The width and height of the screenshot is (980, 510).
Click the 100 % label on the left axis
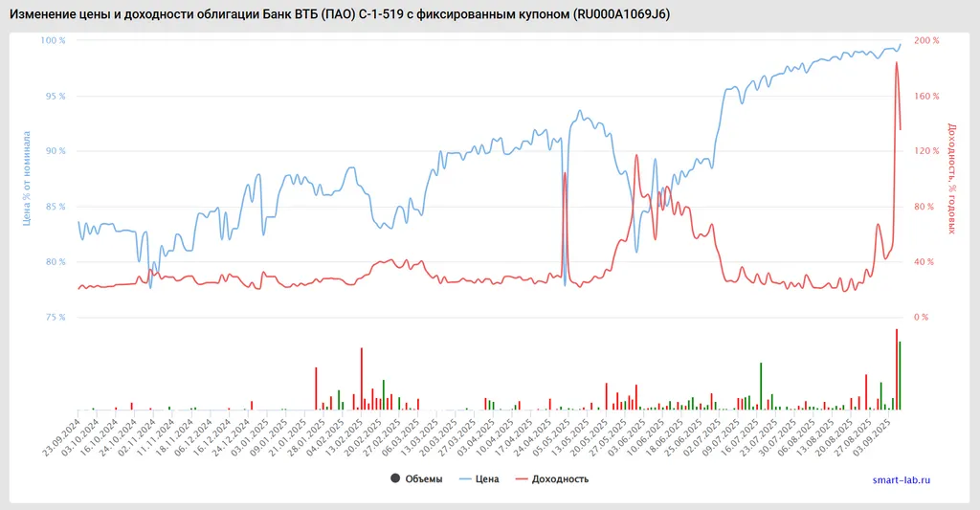[53, 41]
